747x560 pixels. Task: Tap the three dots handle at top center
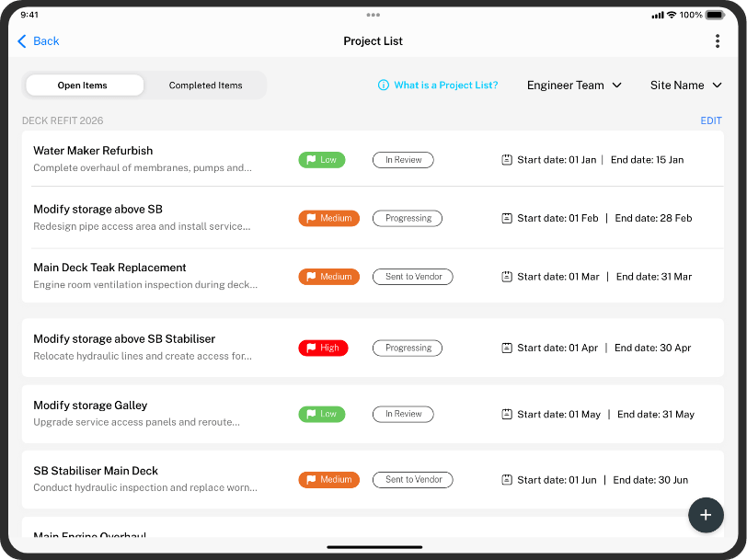tap(373, 15)
